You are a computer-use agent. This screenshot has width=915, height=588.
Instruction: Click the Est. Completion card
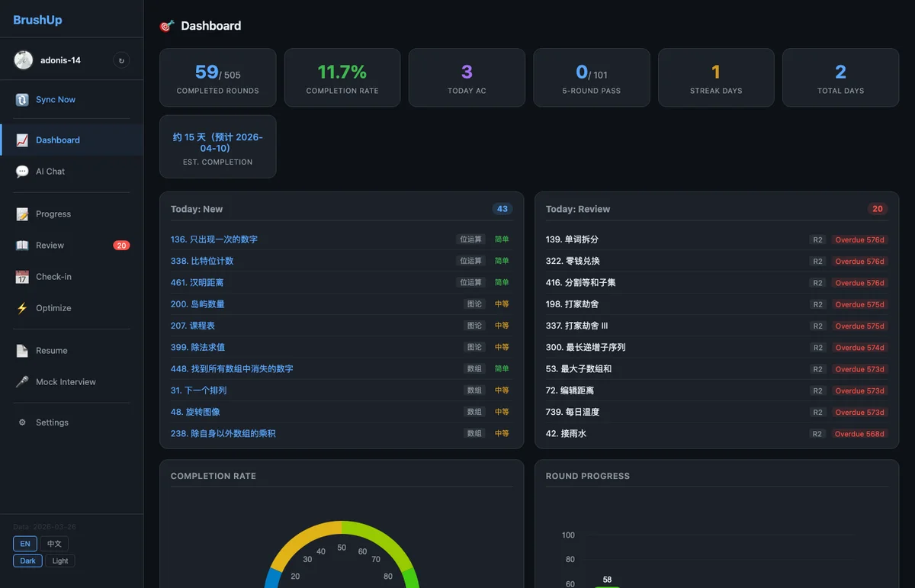click(217, 146)
